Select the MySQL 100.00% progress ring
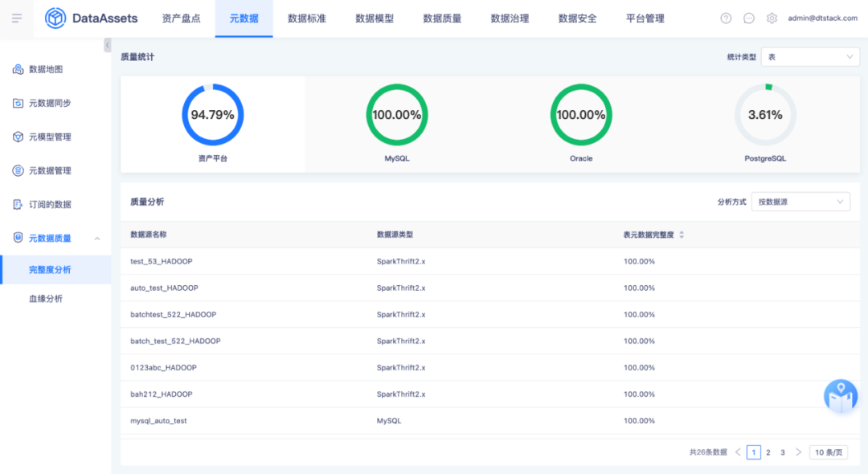868x474 pixels. click(397, 115)
